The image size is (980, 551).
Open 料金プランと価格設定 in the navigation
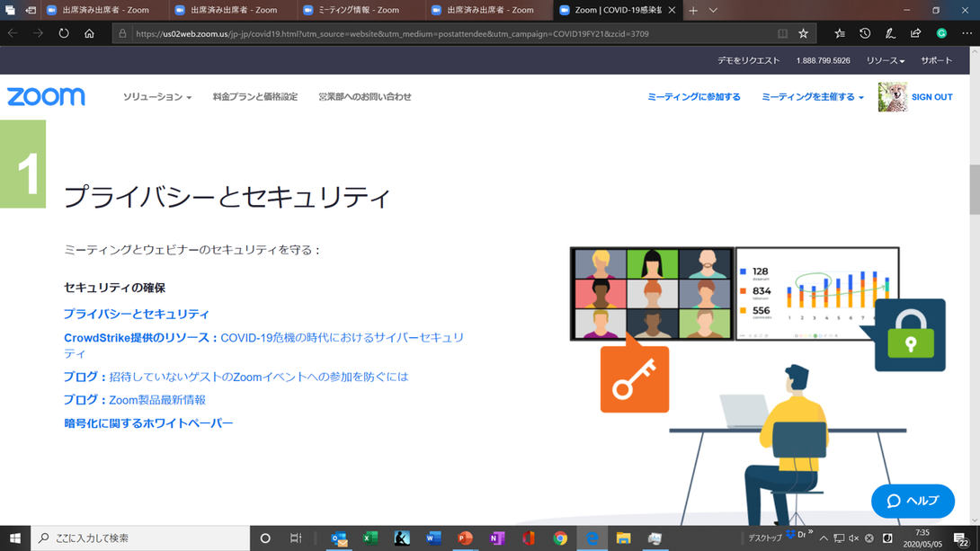pos(255,97)
